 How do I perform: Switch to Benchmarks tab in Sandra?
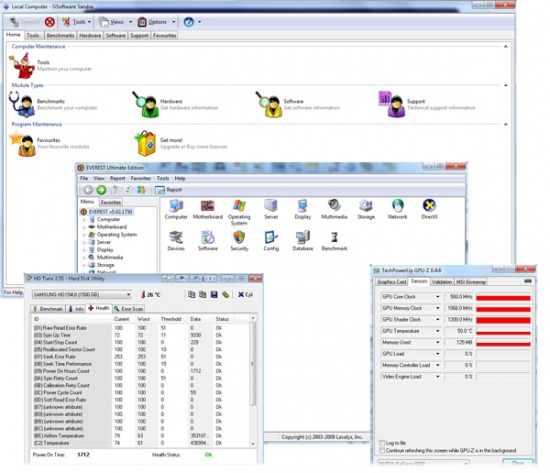click(60, 35)
